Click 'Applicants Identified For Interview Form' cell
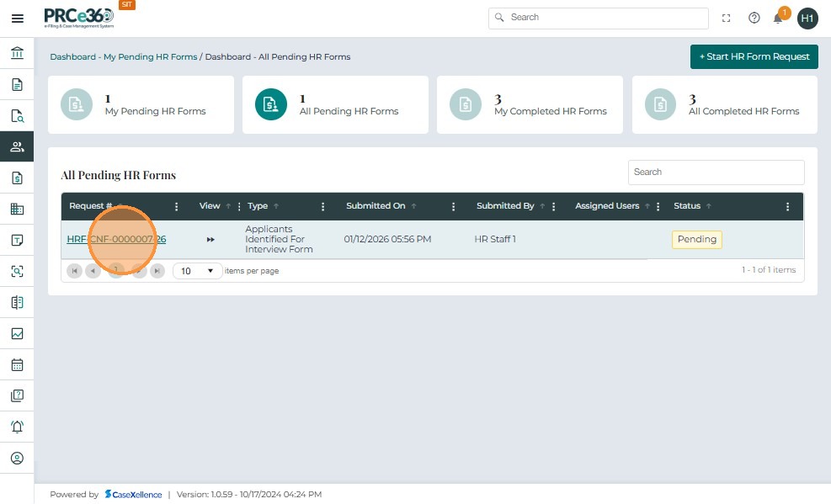 point(279,239)
